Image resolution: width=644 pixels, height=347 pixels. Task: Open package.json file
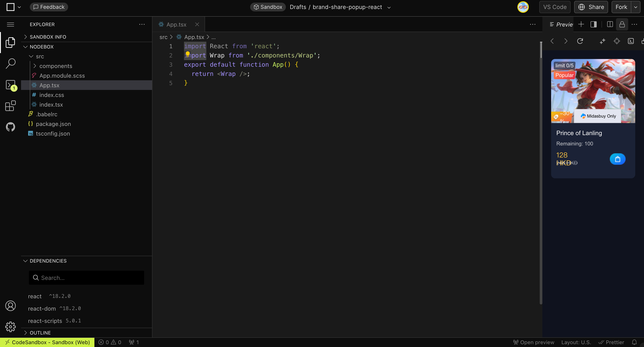point(87,124)
